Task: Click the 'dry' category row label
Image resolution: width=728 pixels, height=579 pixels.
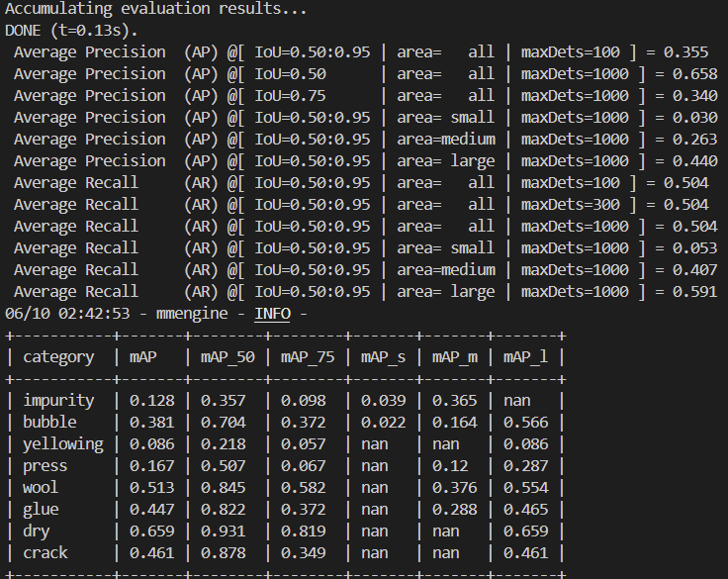Action: (37, 531)
